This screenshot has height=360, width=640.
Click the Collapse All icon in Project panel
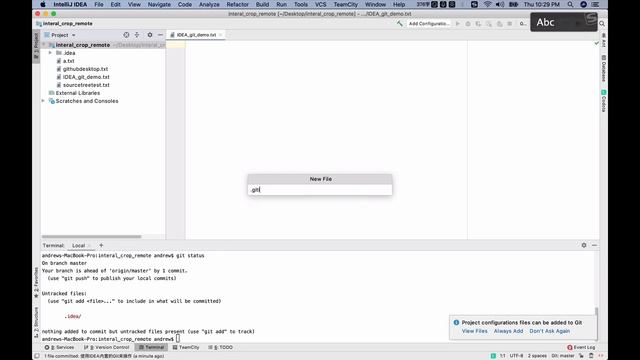tap(137, 35)
